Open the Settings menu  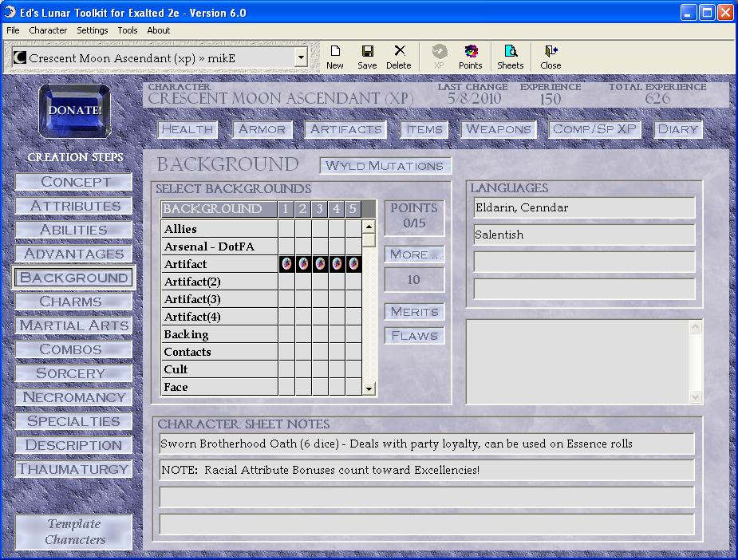[93, 30]
